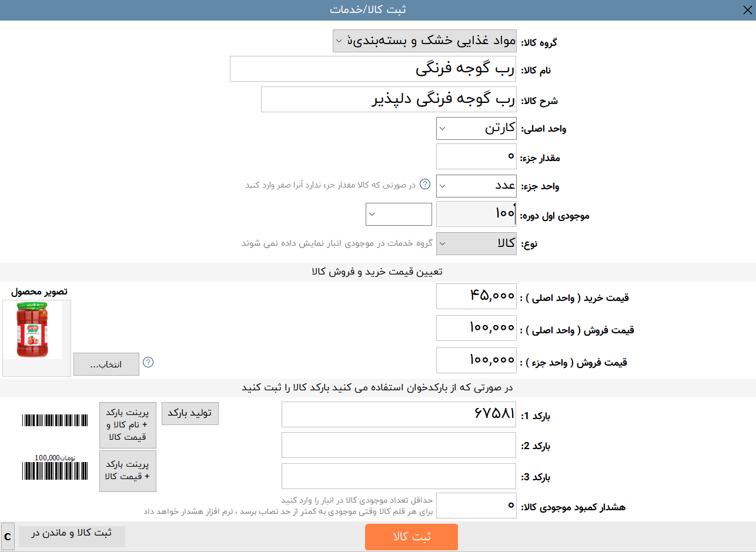Image resolution: width=756 pixels, height=552 pixels.
Task: Click the بارکد 1 barcode field
Action: point(399,414)
